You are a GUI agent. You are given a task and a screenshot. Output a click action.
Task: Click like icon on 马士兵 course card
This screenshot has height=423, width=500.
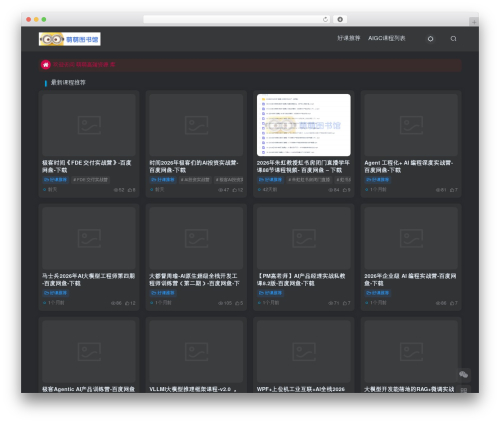[x=127, y=303]
